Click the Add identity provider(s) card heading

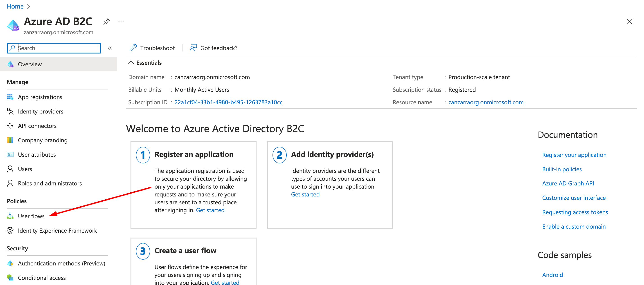coord(332,154)
